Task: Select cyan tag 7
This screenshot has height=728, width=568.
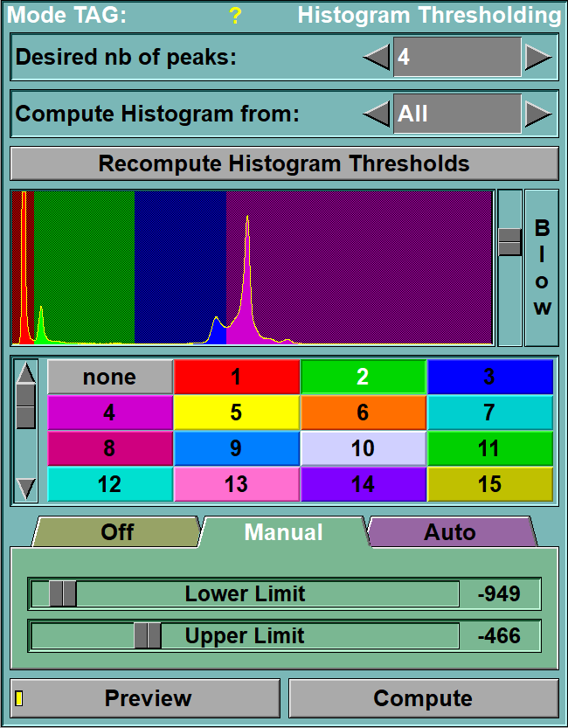Action: (x=490, y=413)
